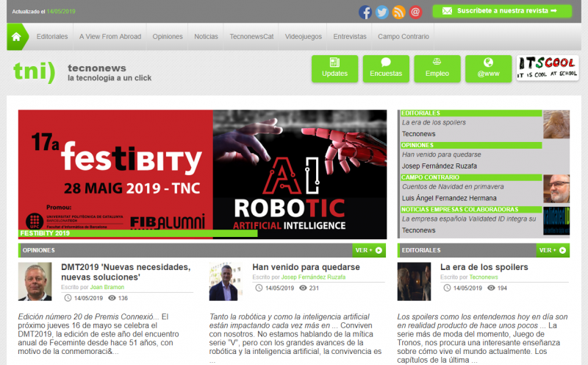Open the Twitter social icon
Screen dimensions: 588x365
coord(382,12)
